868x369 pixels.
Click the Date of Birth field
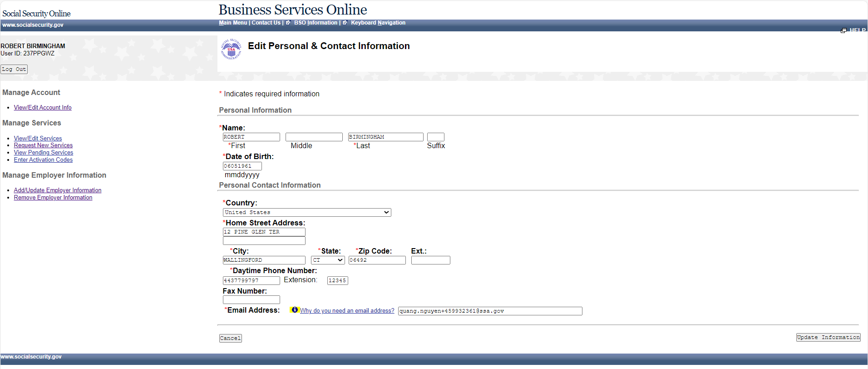[x=242, y=166]
